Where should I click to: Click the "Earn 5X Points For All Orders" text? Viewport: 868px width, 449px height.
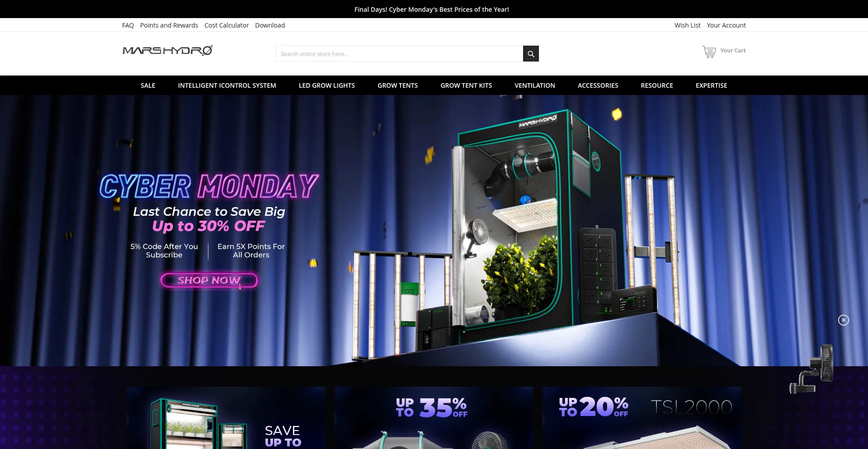click(251, 250)
